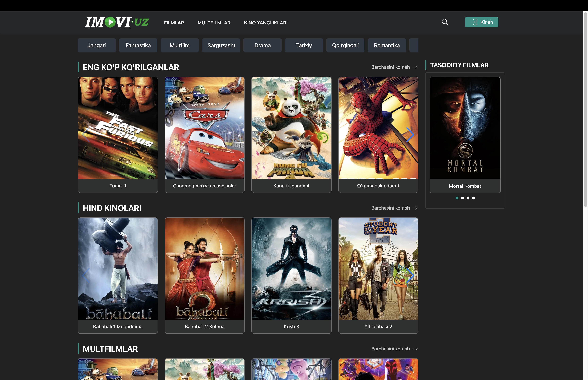Viewport: 588px width, 380px height.
Task: Click the login arrow icon inside Kirish
Action: tap(474, 22)
